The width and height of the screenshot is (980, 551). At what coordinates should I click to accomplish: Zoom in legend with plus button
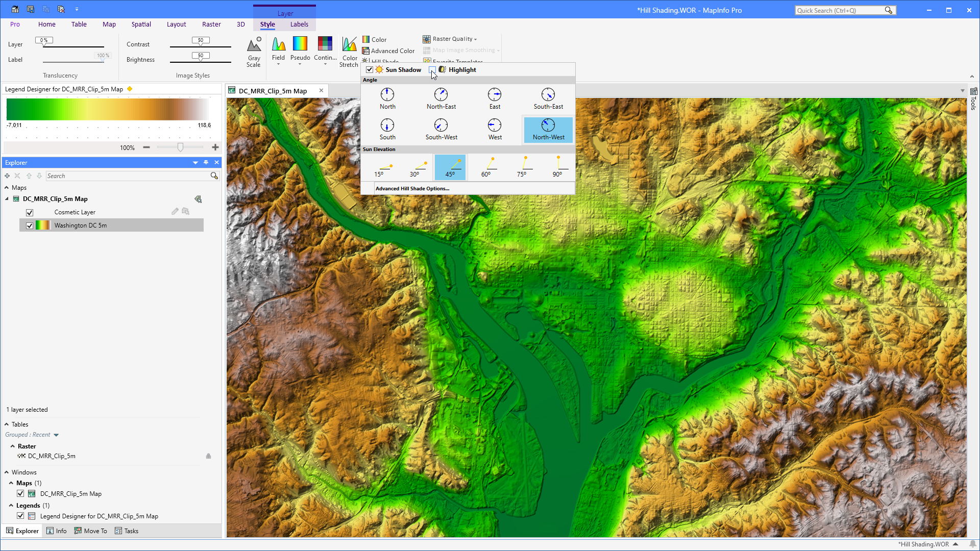215,147
